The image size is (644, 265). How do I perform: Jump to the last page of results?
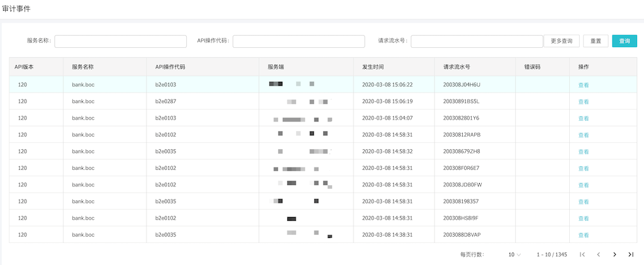tap(631, 254)
